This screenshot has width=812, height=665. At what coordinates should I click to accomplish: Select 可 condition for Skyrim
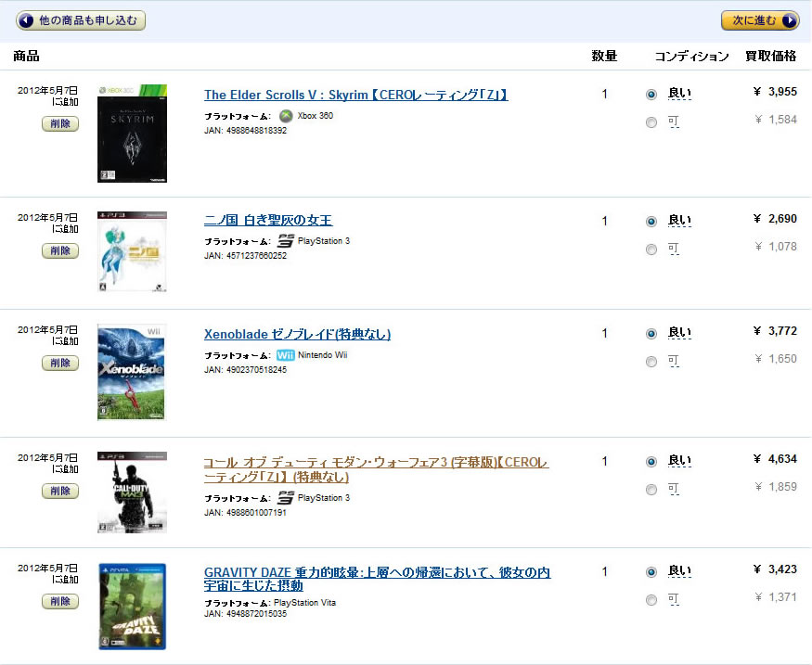click(x=651, y=122)
